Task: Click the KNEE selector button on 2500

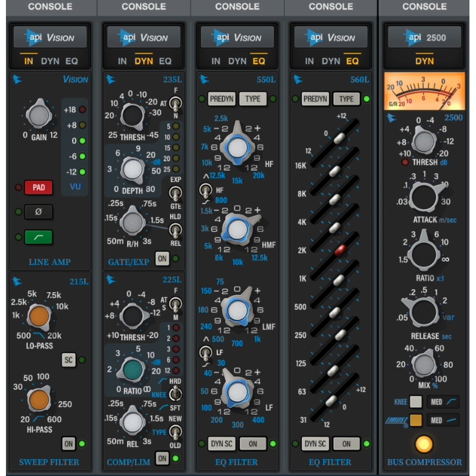Action: [415, 402]
